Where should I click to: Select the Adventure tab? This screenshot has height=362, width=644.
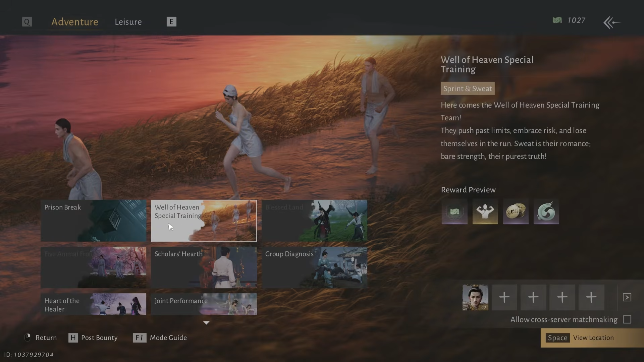(x=75, y=22)
